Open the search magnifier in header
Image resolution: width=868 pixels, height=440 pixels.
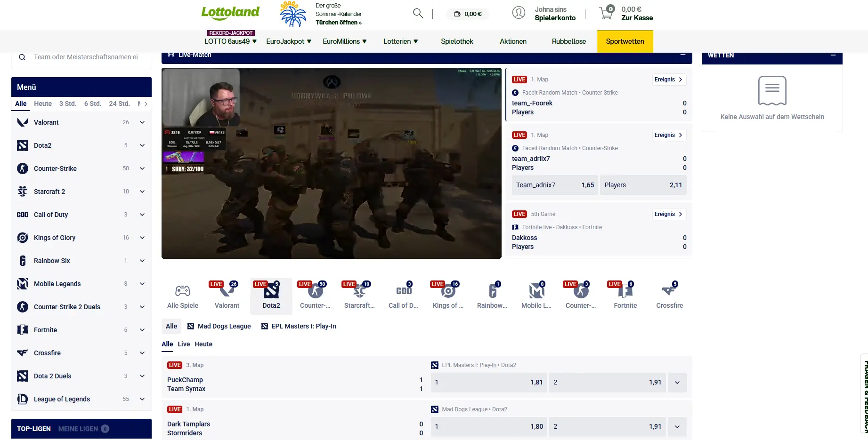click(x=418, y=13)
